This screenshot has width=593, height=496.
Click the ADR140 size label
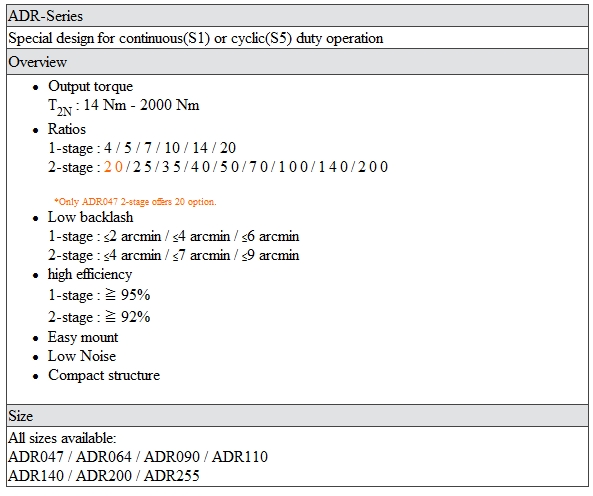(x=36, y=476)
